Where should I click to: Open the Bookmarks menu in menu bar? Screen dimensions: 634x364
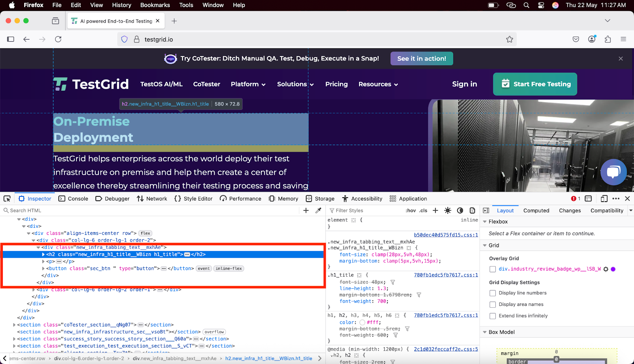tap(155, 5)
